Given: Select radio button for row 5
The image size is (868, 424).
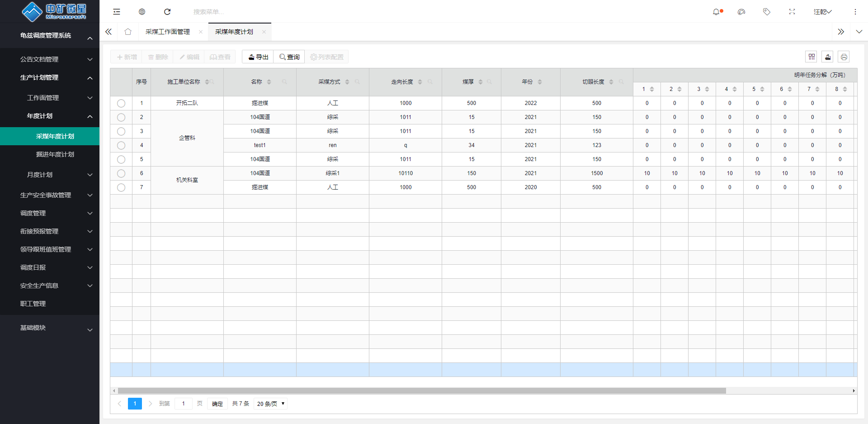Looking at the screenshot, I should pos(121,159).
